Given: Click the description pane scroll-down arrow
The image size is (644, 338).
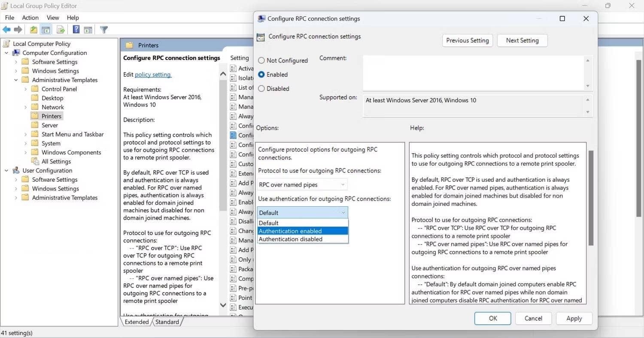Looking at the screenshot, I should click(x=223, y=305).
